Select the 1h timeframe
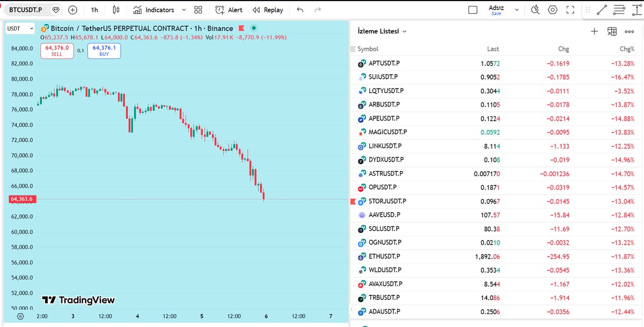 pos(94,10)
